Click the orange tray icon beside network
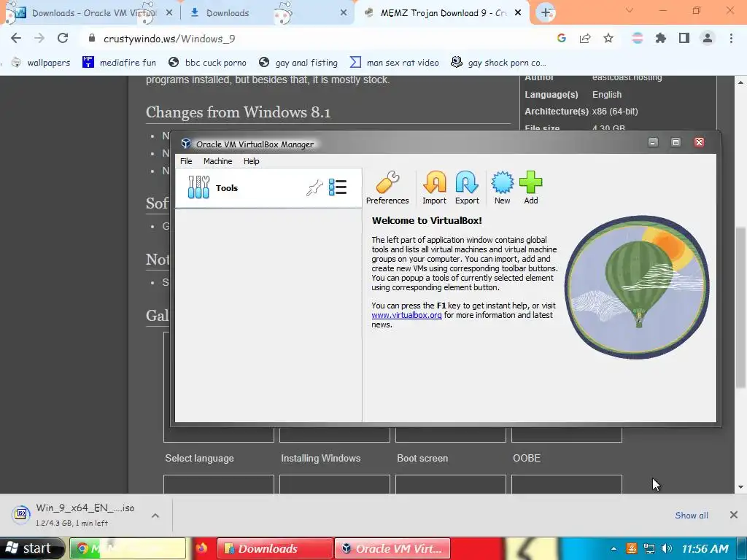 [632, 548]
